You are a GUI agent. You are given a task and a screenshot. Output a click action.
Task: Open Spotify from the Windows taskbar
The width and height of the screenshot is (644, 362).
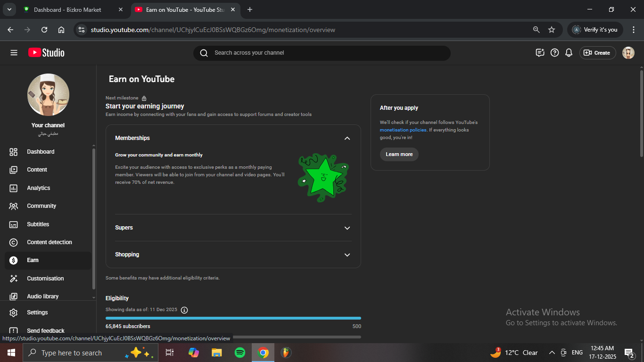point(240,353)
